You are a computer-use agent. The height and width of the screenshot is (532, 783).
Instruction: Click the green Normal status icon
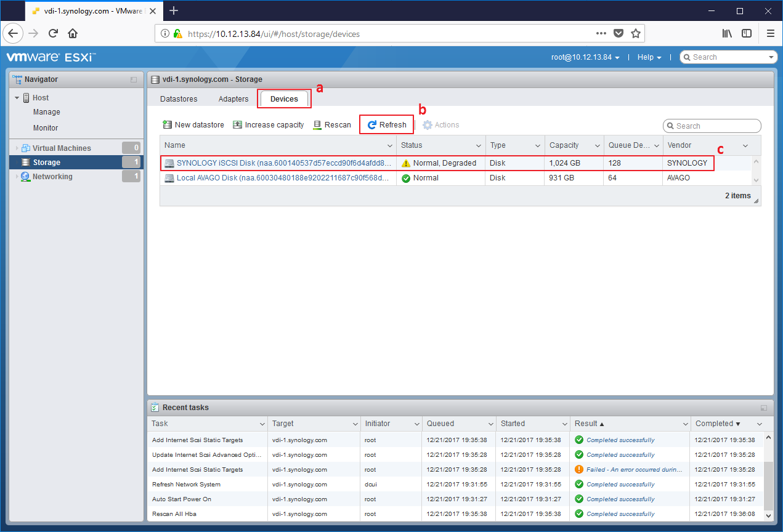coord(406,179)
